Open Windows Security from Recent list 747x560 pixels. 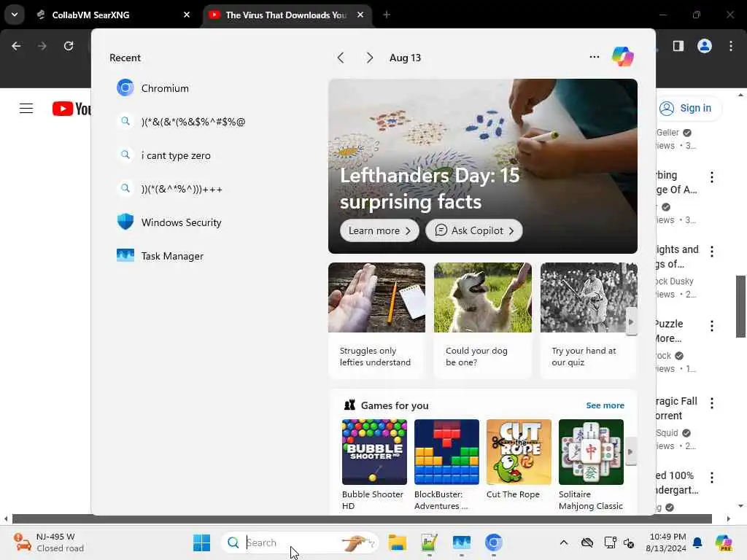click(181, 222)
